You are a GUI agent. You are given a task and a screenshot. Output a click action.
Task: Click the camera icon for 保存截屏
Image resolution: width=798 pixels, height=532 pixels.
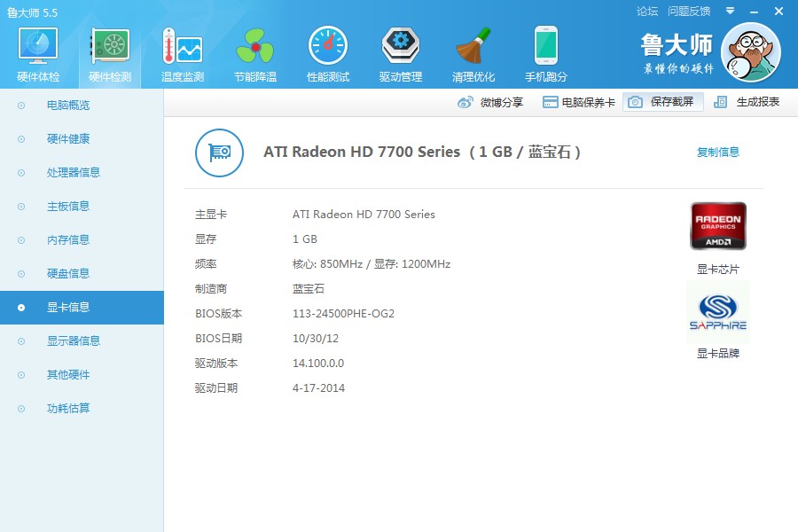point(635,102)
